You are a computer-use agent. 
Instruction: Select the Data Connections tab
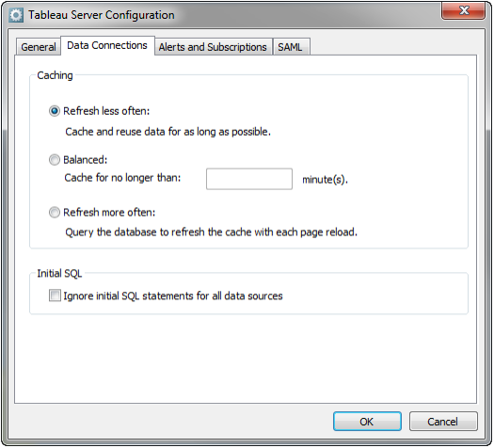107,46
